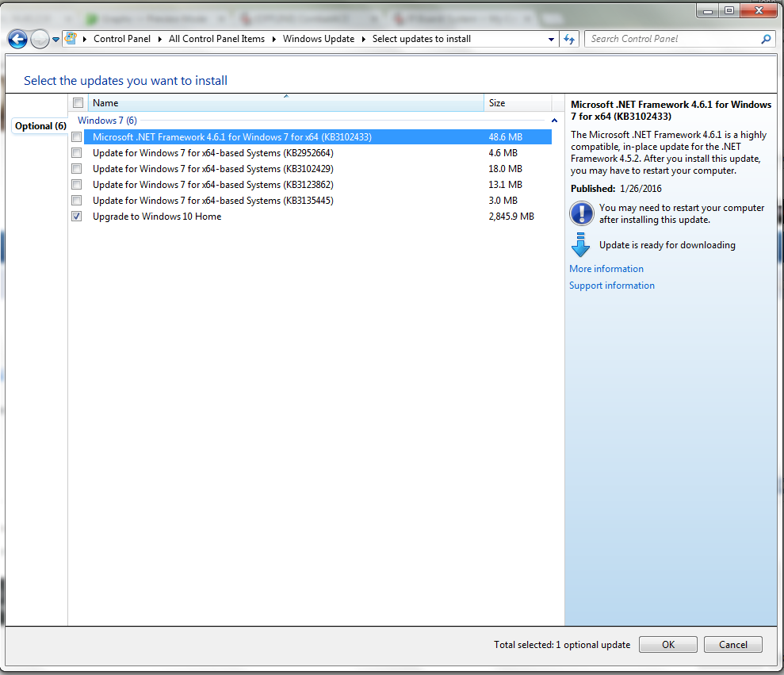Click the restart warning exclamation icon
784x675 pixels.
582,213
